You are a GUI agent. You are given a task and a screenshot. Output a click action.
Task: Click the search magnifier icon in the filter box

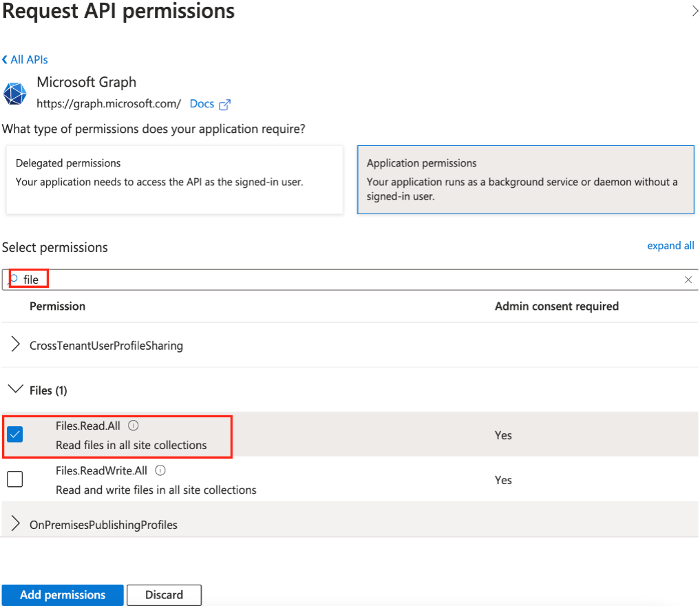[x=13, y=279]
